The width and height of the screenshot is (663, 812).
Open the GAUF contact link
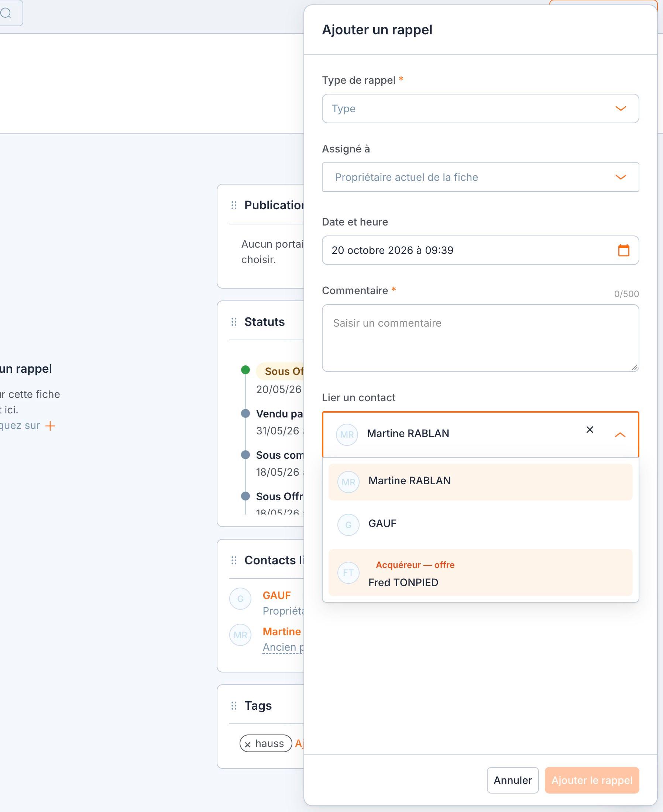(x=276, y=595)
